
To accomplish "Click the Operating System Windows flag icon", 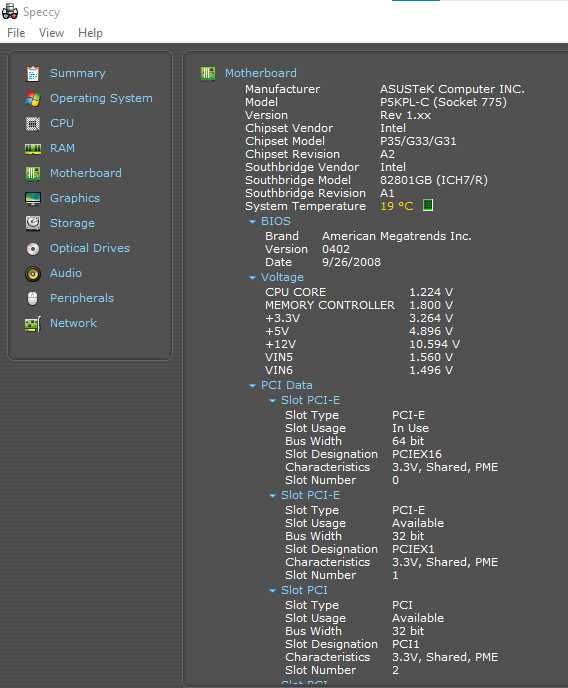I will [x=33, y=99].
